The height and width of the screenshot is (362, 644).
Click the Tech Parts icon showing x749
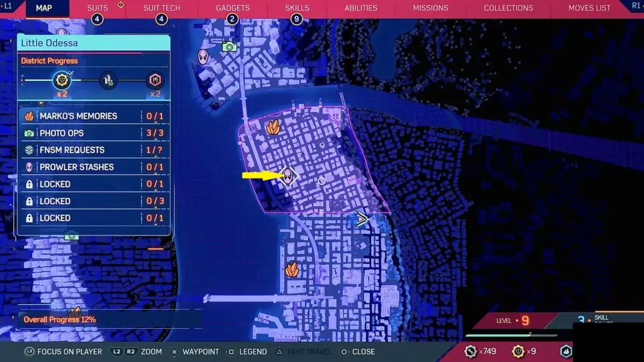coord(470,351)
